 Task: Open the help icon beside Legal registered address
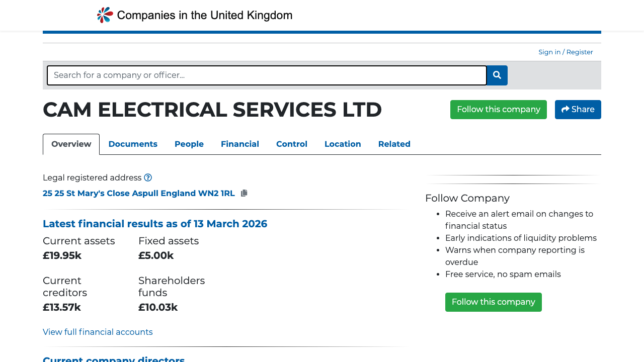pyautogui.click(x=148, y=177)
